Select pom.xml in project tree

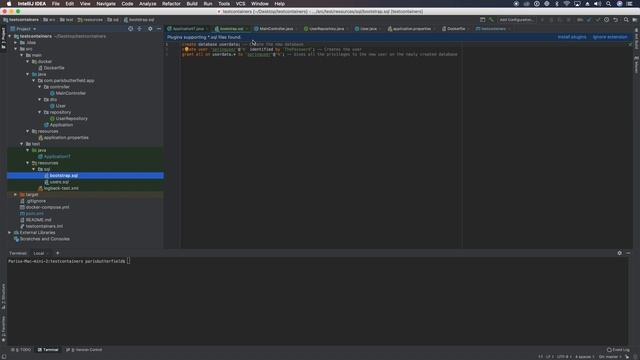(34, 213)
